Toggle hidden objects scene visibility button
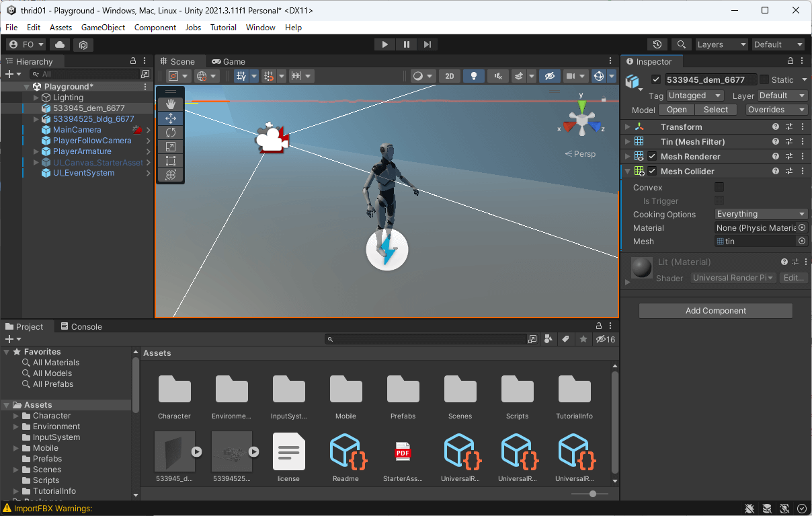The height and width of the screenshot is (516, 812). pos(549,76)
